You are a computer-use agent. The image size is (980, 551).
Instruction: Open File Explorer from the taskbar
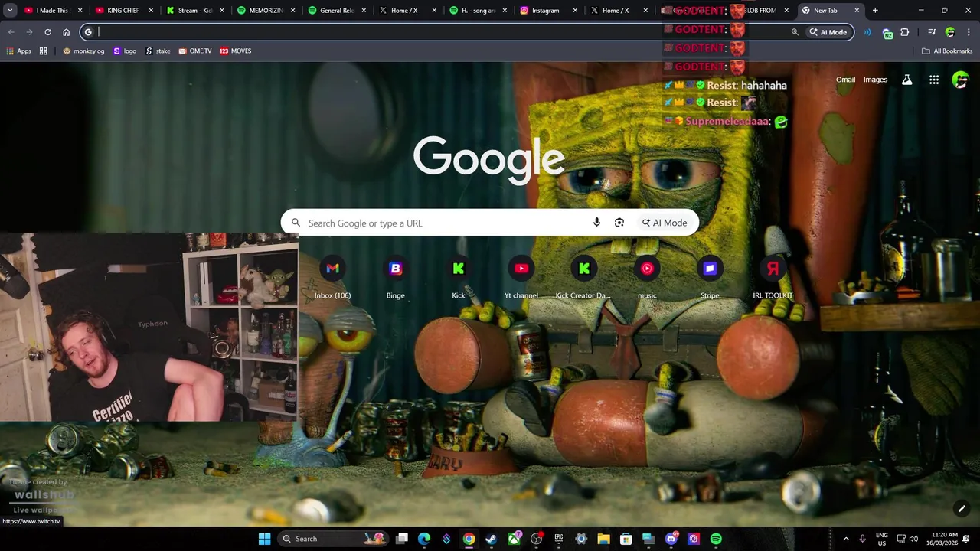(x=603, y=539)
